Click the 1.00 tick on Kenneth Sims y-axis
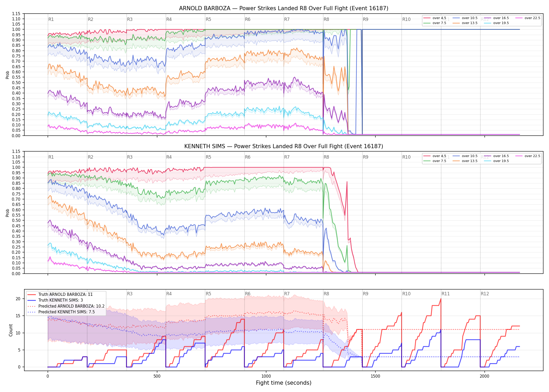The width and height of the screenshot is (549, 392). point(16,168)
